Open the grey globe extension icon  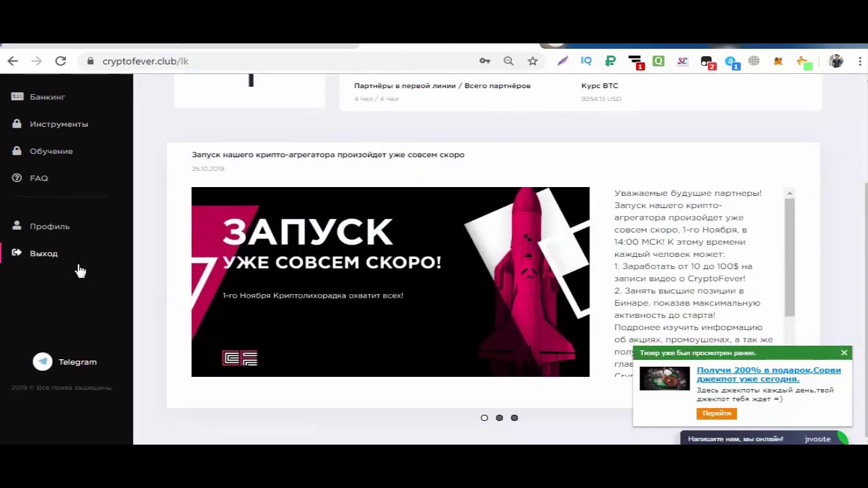(754, 61)
